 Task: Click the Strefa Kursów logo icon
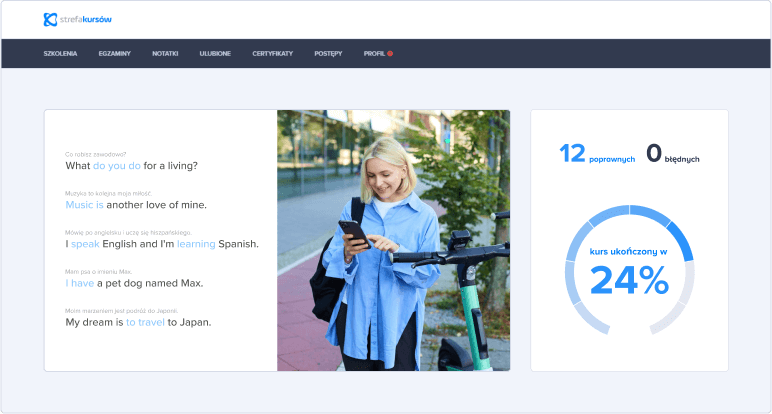click(50, 19)
